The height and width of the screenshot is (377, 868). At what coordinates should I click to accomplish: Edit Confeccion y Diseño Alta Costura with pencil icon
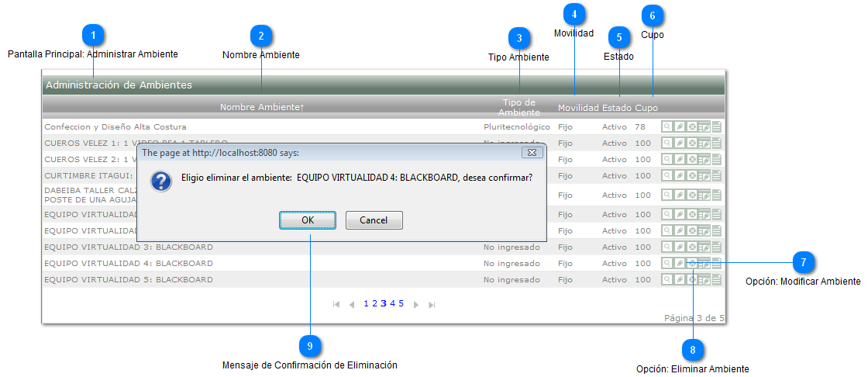tap(679, 126)
